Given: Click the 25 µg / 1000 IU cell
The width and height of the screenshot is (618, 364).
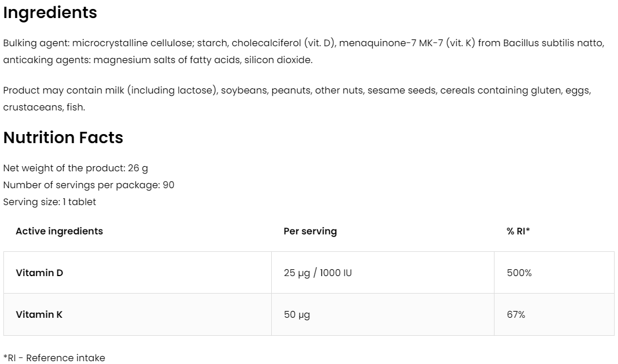Looking at the screenshot, I should 318,273.
